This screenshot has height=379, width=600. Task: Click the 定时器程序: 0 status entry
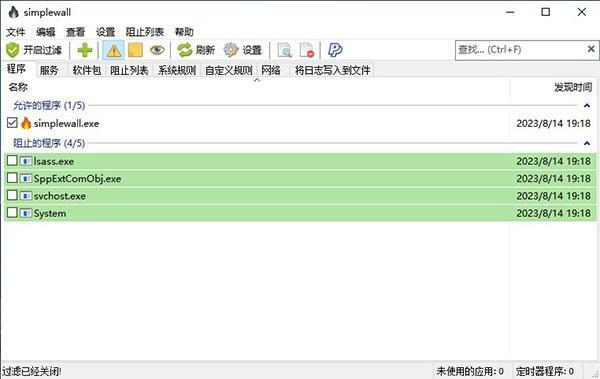coord(545,371)
